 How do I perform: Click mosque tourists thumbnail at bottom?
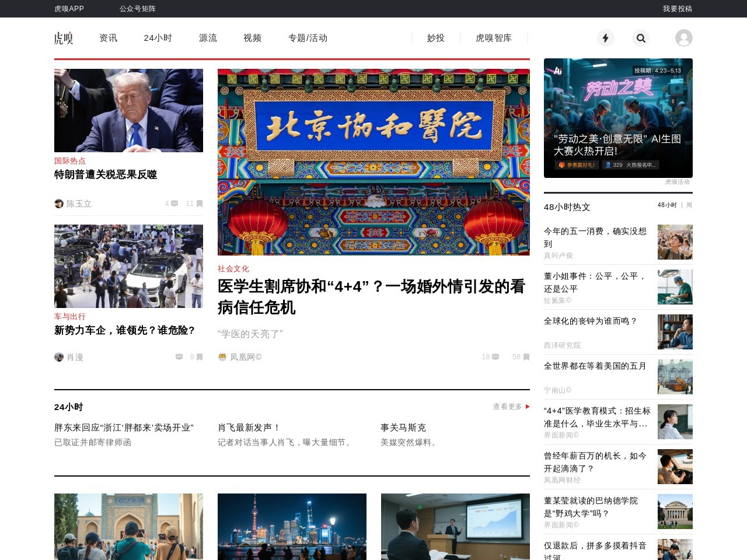point(128,527)
